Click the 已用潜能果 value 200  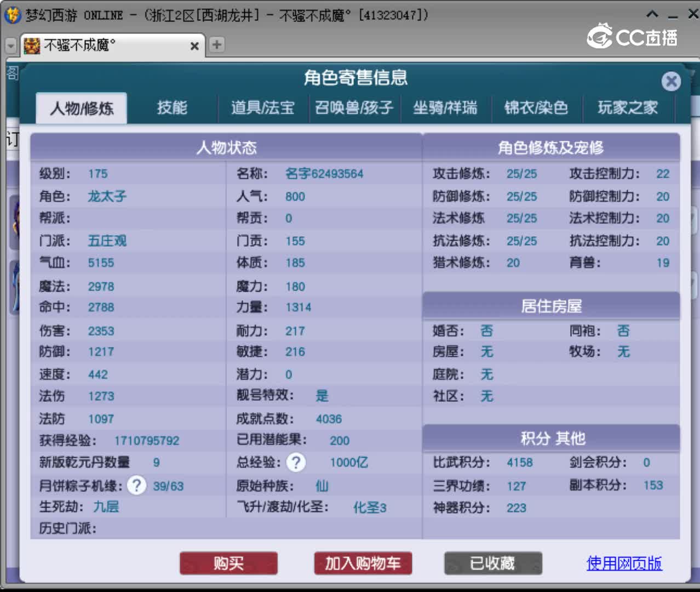340,441
